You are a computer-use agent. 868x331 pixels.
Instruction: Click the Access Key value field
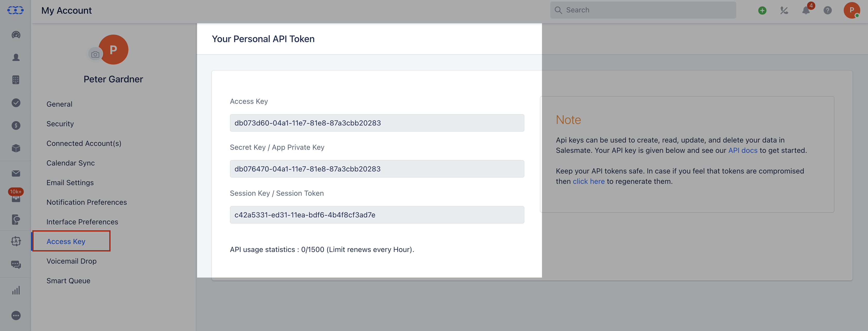pos(377,123)
